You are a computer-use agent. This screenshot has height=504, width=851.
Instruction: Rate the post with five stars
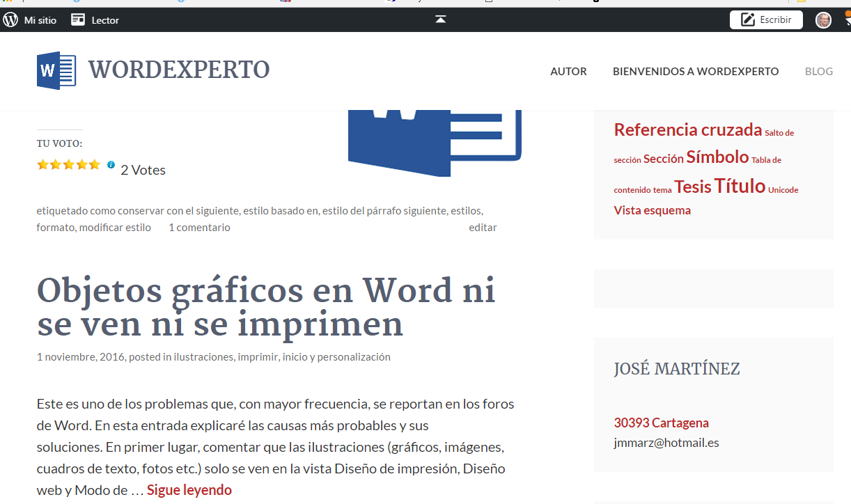point(94,165)
